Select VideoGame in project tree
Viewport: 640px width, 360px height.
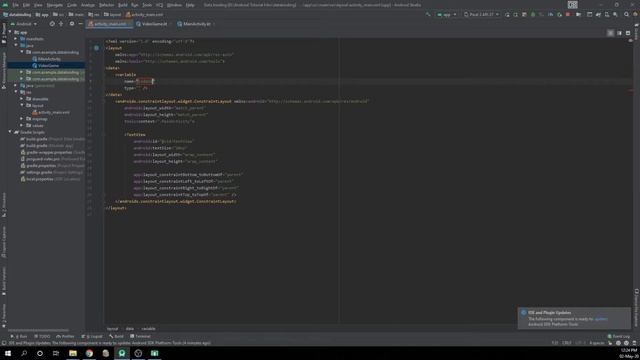48,65
